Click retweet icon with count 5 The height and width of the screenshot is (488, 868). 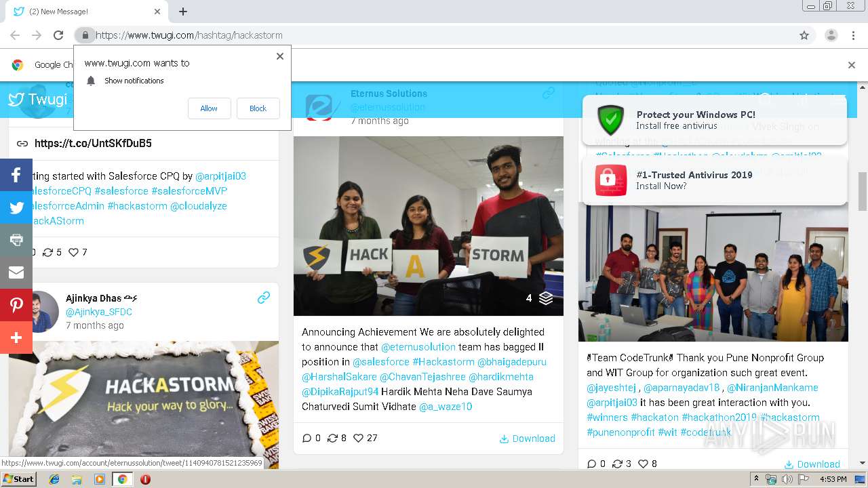(x=47, y=252)
